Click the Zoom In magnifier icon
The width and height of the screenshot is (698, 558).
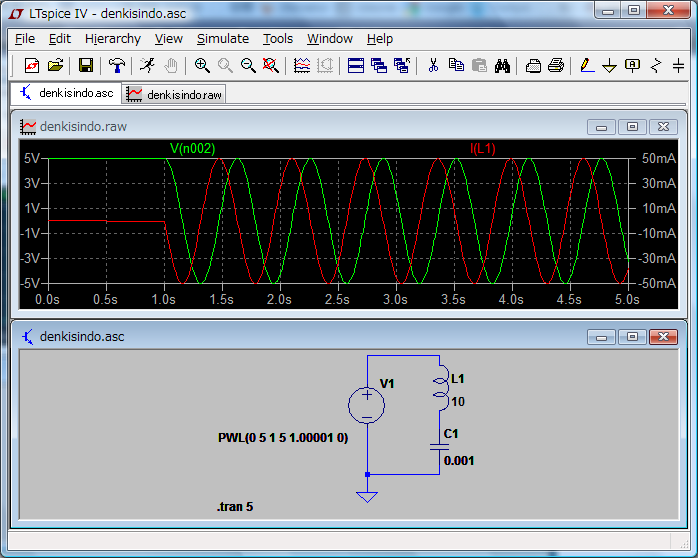202,66
